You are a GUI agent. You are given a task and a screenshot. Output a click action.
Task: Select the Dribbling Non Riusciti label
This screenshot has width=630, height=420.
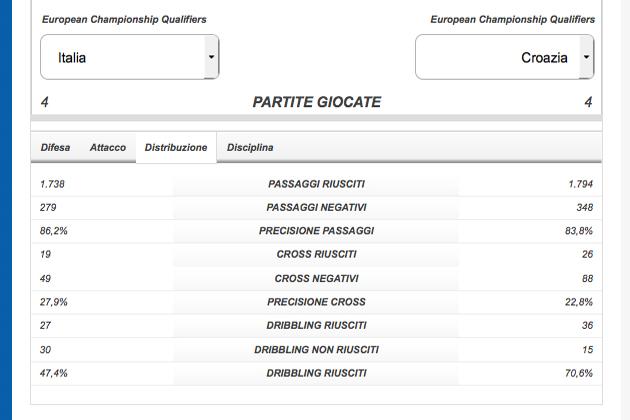tap(316, 350)
